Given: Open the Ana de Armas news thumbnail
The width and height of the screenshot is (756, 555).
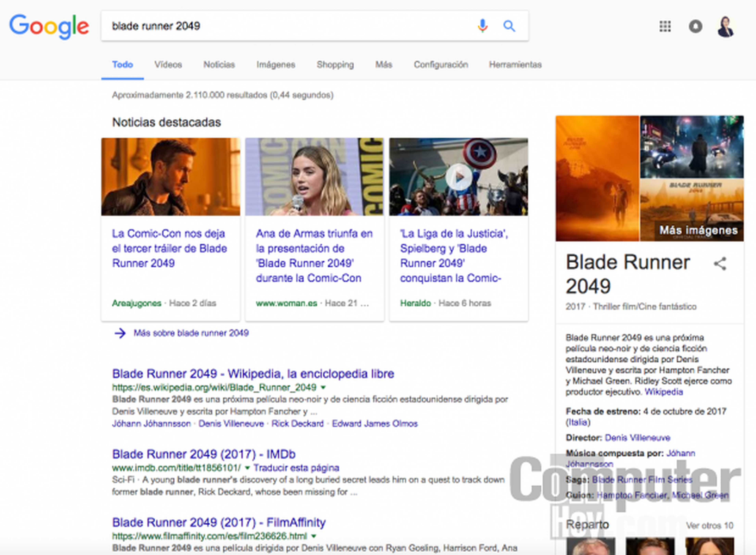Looking at the screenshot, I should [314, 177].
